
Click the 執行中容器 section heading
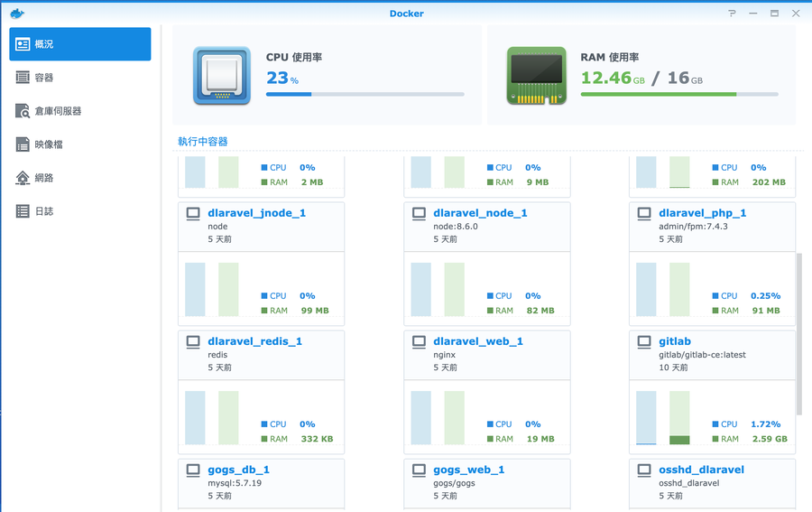[x=203, y=142]
